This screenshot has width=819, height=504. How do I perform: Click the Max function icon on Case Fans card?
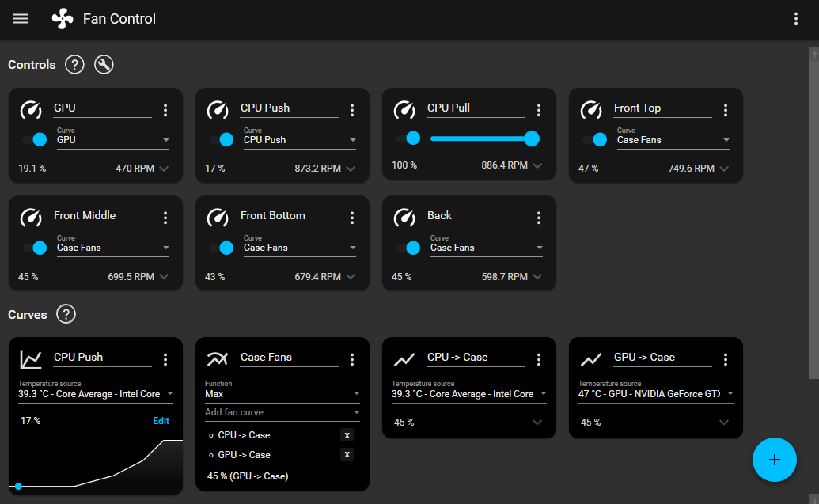pos(217,358)
